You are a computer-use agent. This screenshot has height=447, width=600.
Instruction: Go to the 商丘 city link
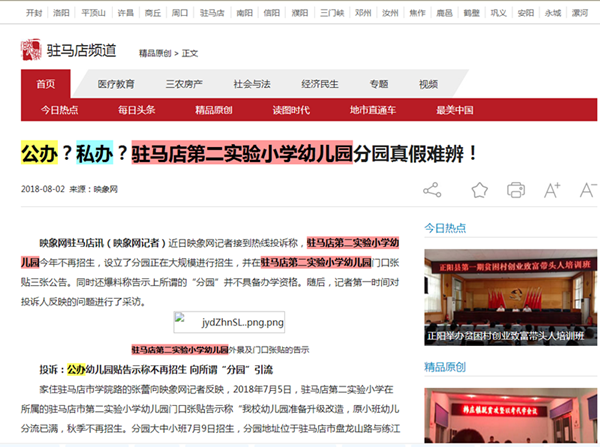[x=153, y=13]
